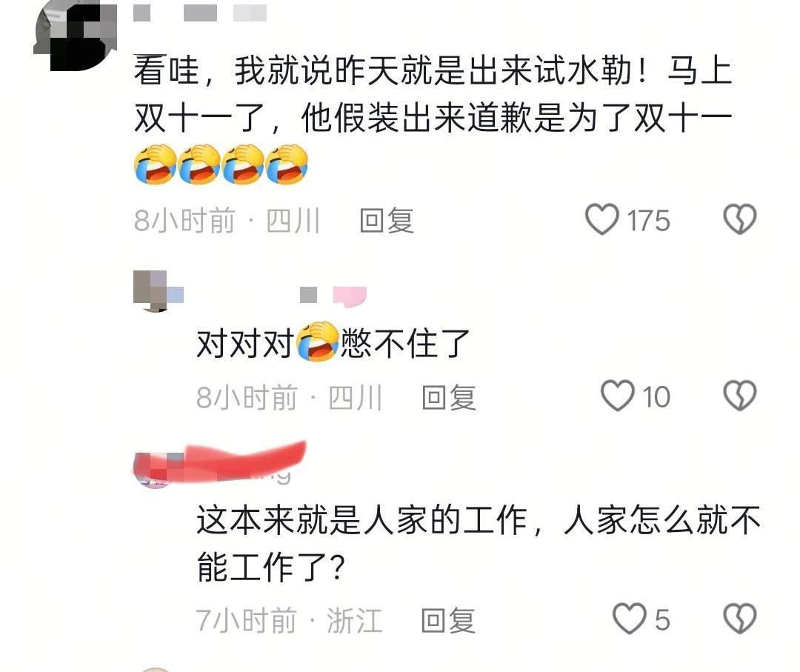Select the 这本来就是人家的工作 comment text
The width and height of the screenshot is (800, 672).
click(x=478, y=543)
